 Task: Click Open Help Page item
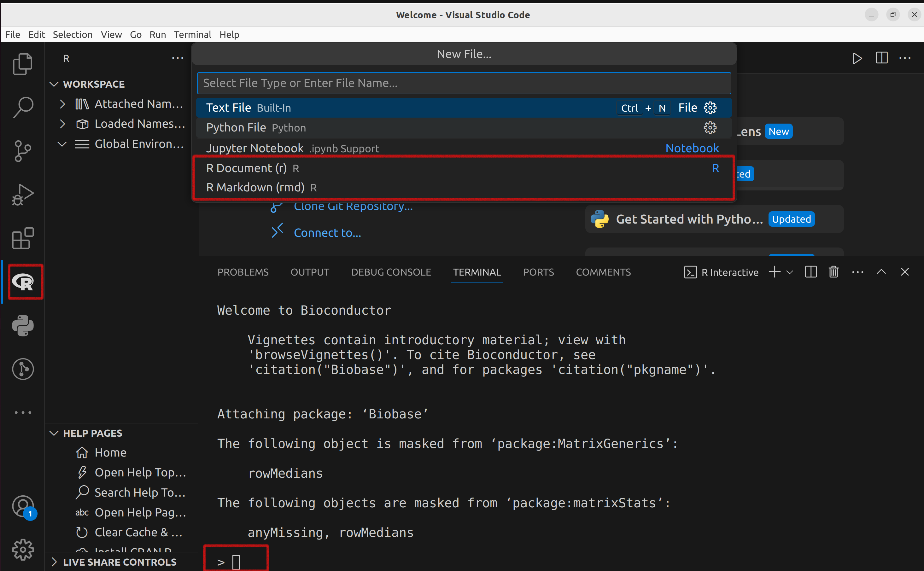(122, 512)
